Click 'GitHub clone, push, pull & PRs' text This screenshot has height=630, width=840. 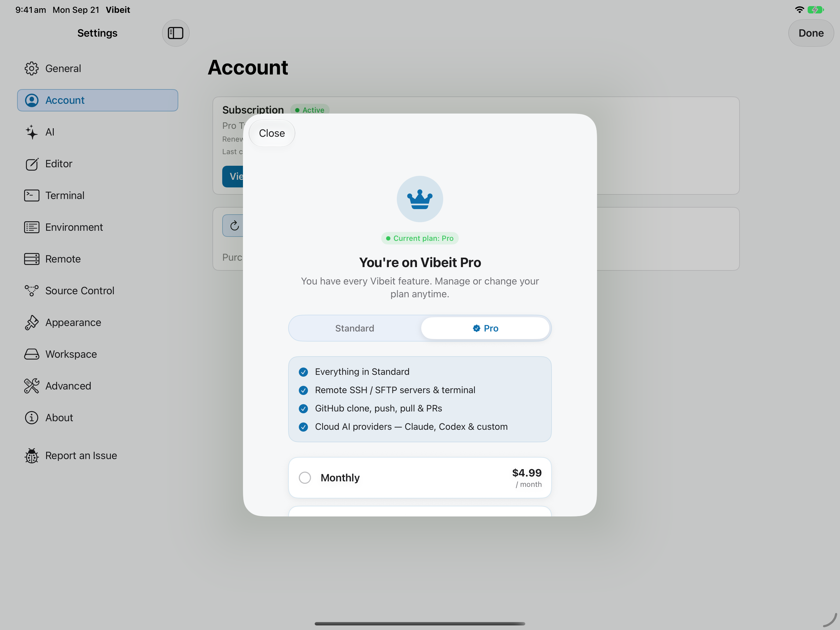coord(378,409)
